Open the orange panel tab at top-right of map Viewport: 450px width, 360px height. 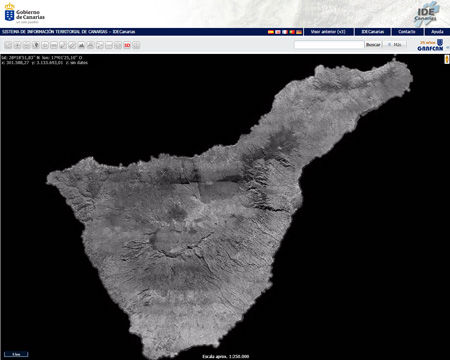[447, 59]
